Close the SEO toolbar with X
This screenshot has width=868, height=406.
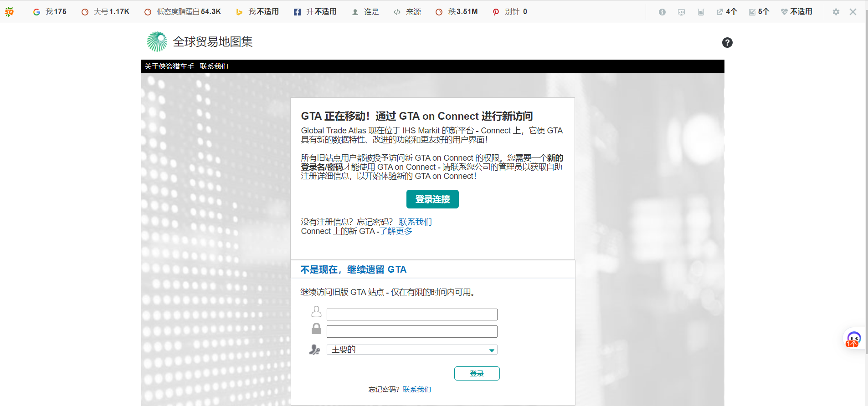pyautogui.click(x=853, y=12)
